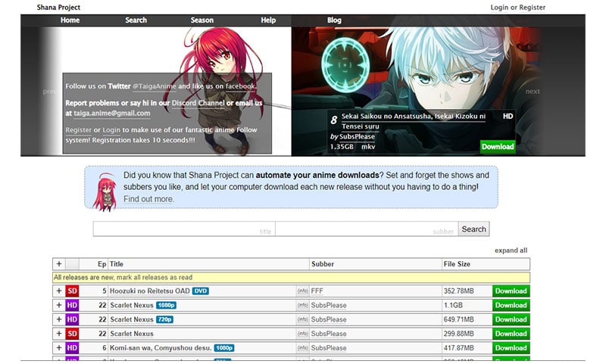Click the HD badge in featured banner
The width and height of the screenshot is (606, 364).
pyautogui.click(x=508, y=117)
